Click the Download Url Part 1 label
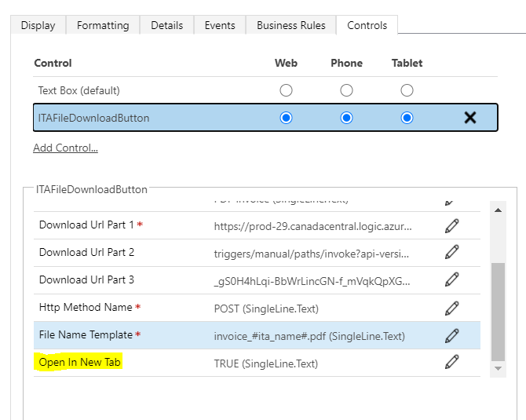526x420 pixels. 86,225
